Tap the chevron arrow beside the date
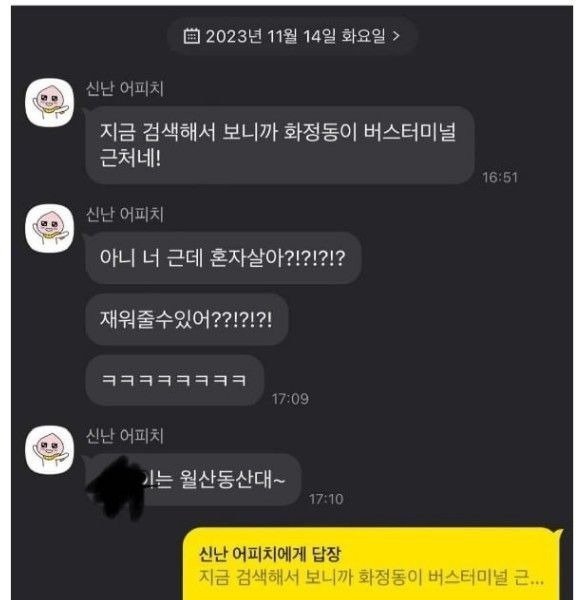 pos(397,36)
